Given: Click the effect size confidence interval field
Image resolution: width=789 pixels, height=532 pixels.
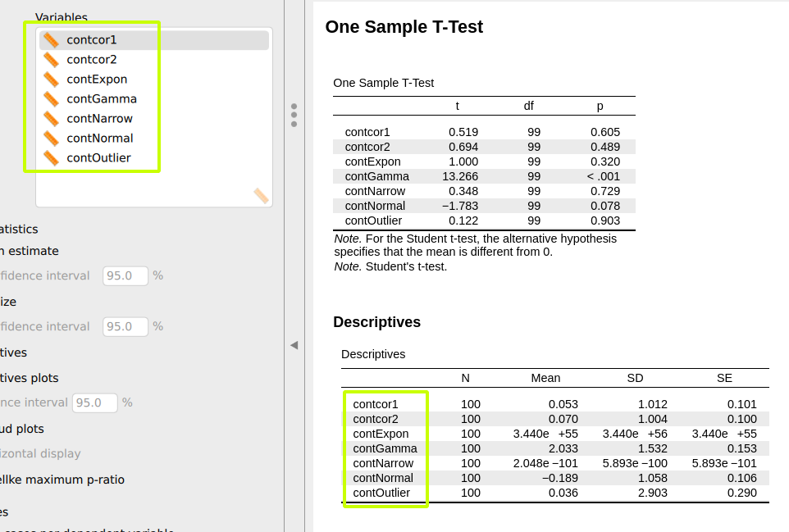Looking at the screenshot, I should [125, 325].
